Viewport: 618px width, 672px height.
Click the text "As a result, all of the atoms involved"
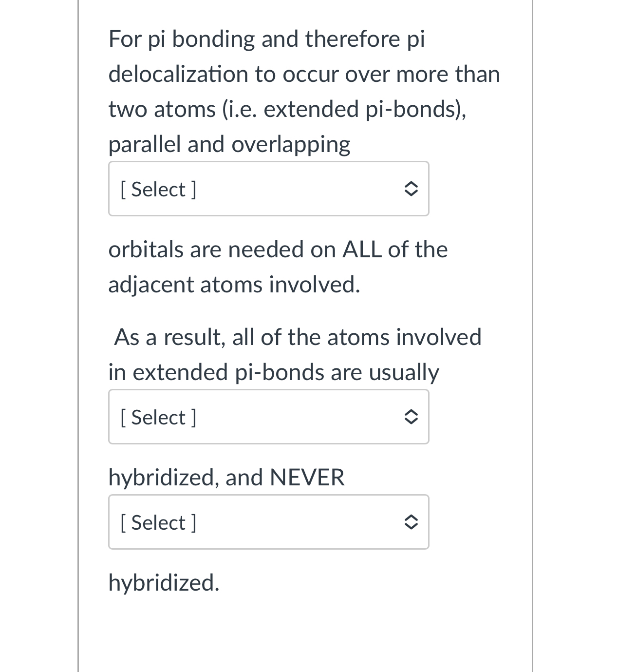[298, 337]
